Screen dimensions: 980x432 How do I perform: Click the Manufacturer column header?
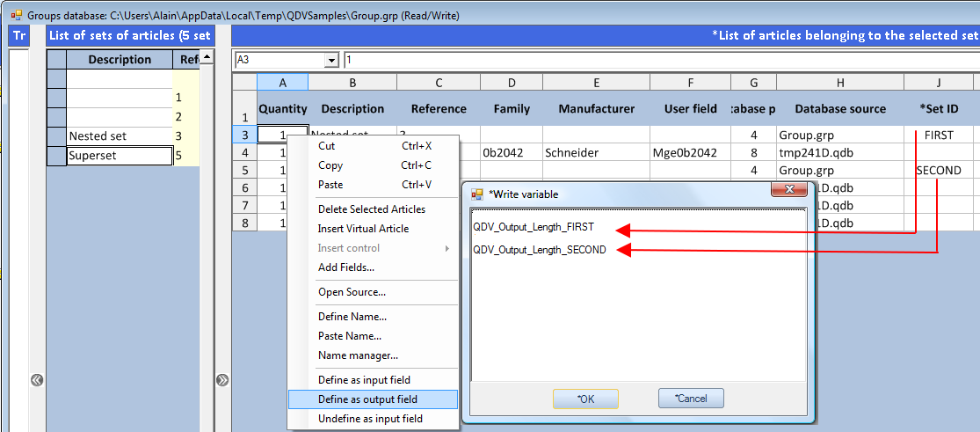(x=596, y=109)
